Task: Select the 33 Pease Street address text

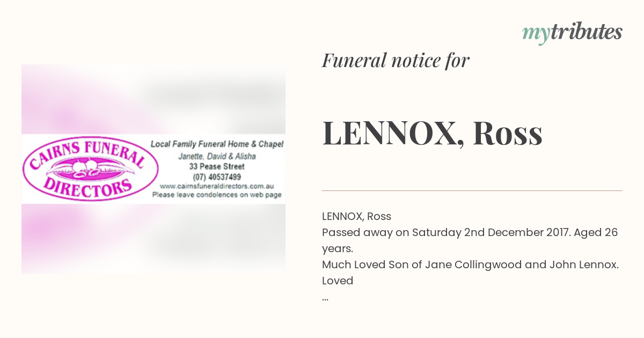Action: point(217,166)
